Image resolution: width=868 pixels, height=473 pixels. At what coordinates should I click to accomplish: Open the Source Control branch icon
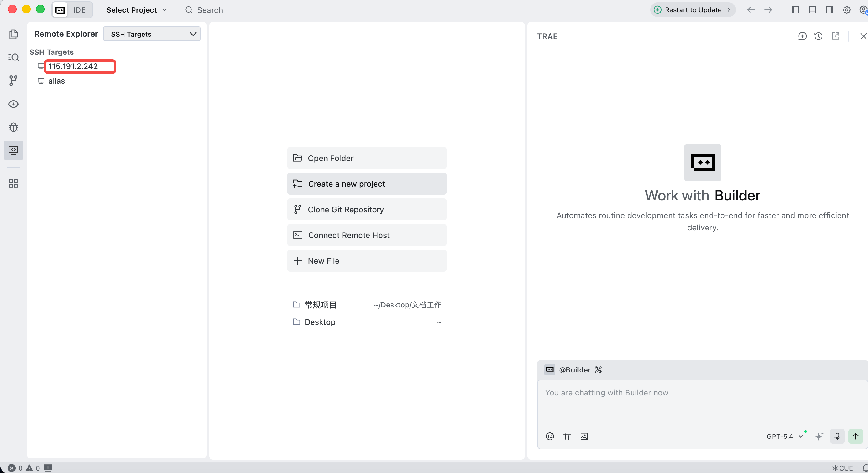click(x=13, y=80)
